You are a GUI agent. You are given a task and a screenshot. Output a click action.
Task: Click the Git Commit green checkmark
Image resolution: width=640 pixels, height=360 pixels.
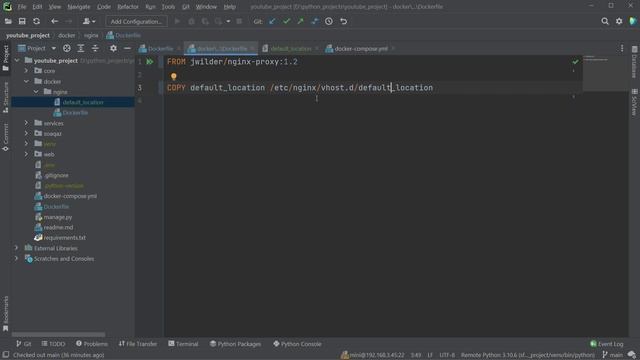pos(287,21)
